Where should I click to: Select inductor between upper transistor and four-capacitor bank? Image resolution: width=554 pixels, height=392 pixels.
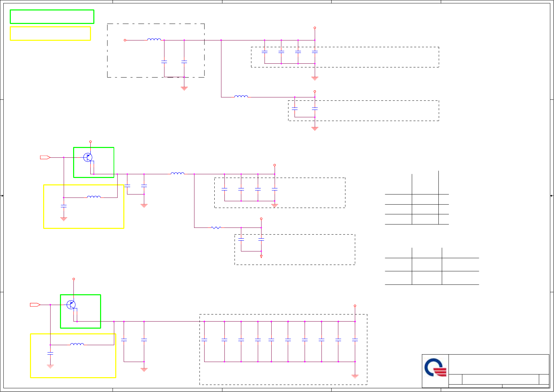[x=178, y=173]
